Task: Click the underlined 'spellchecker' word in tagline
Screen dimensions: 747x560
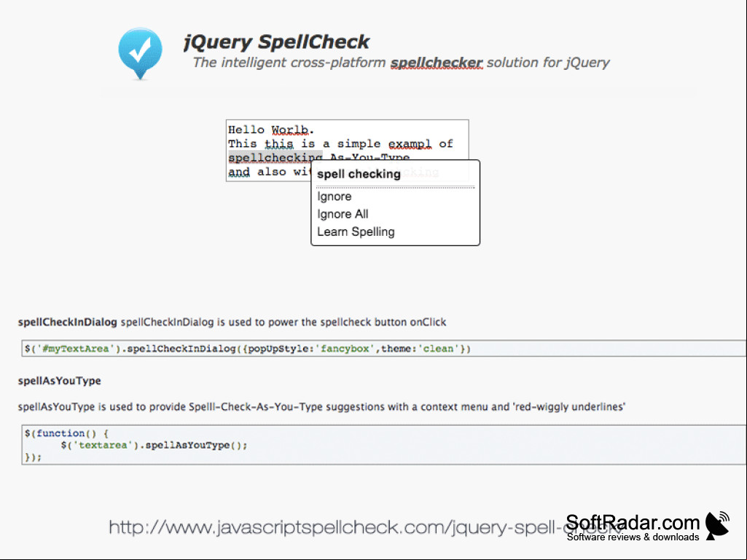Action: point(437,63)
